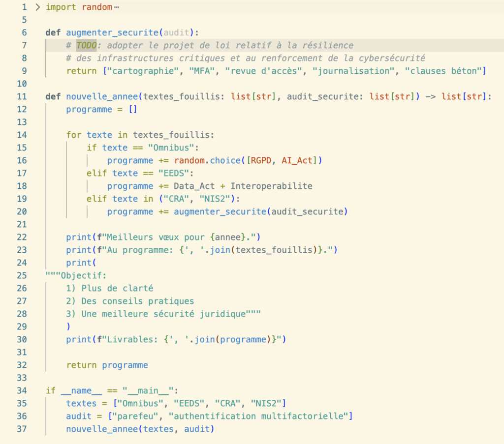
Task: Click the return programme statement
Action: [107, 365]
